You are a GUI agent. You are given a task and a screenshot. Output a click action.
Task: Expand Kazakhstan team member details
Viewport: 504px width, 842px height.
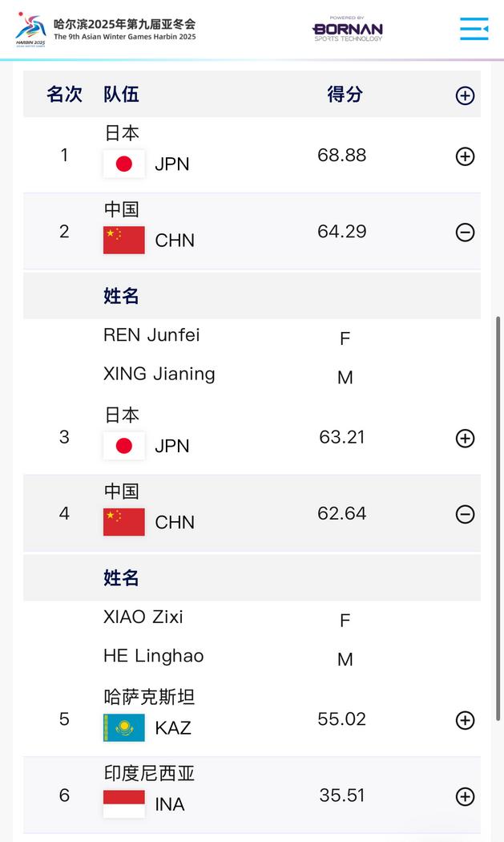point(465,720)
